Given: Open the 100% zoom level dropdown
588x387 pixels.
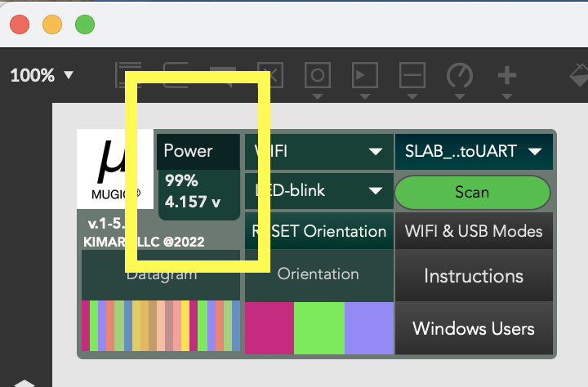Looking at the screenshot, I should coord(42,75).
